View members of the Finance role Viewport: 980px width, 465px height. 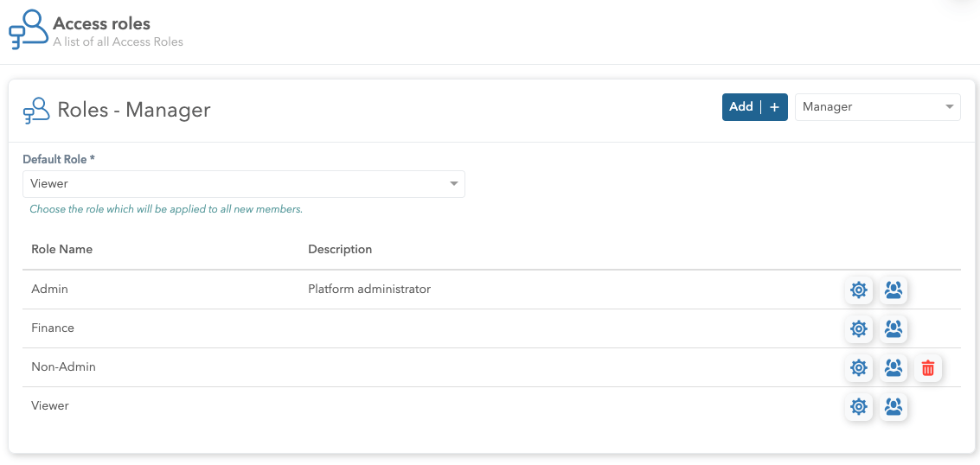[x=894, y=329]
